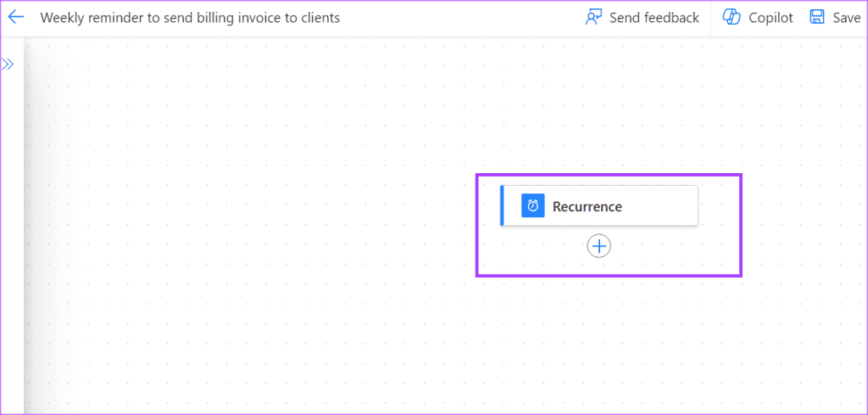Expand the collapsed left panel chevrons
The height and width of the screenshot is (415, 868).
tap(8, 64)
